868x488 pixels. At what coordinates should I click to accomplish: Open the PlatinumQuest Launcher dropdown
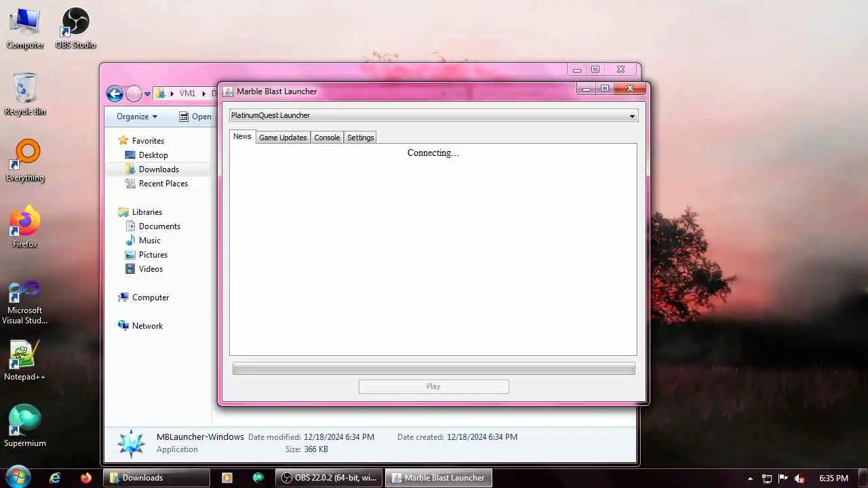click(433, 115)
